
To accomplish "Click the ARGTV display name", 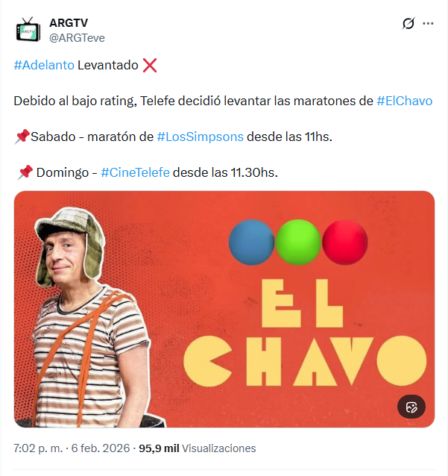I will click(69, 23).
